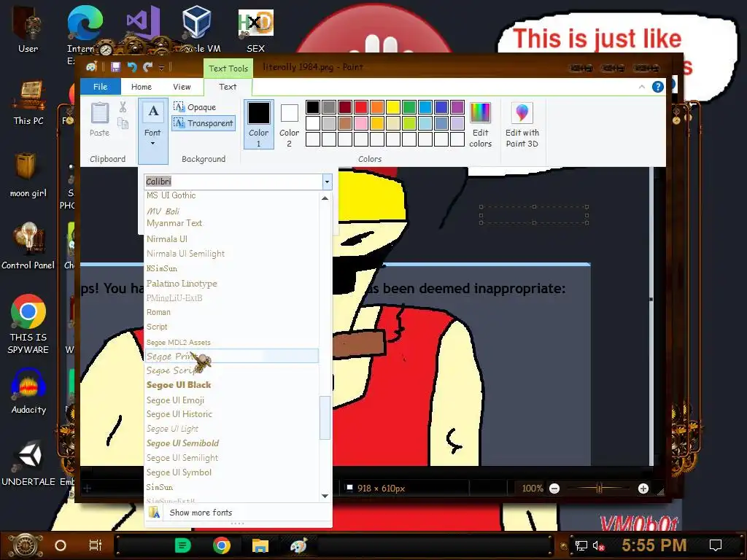The image size is (747, 560).
Task: Click the Text Tools contextual tab header
Action: 228,68
